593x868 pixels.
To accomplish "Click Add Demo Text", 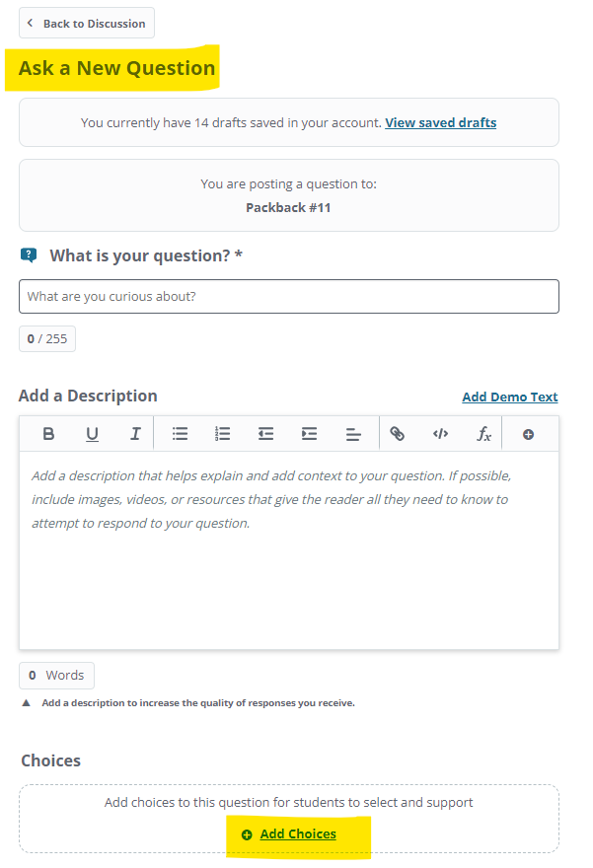I will [509, 397].
